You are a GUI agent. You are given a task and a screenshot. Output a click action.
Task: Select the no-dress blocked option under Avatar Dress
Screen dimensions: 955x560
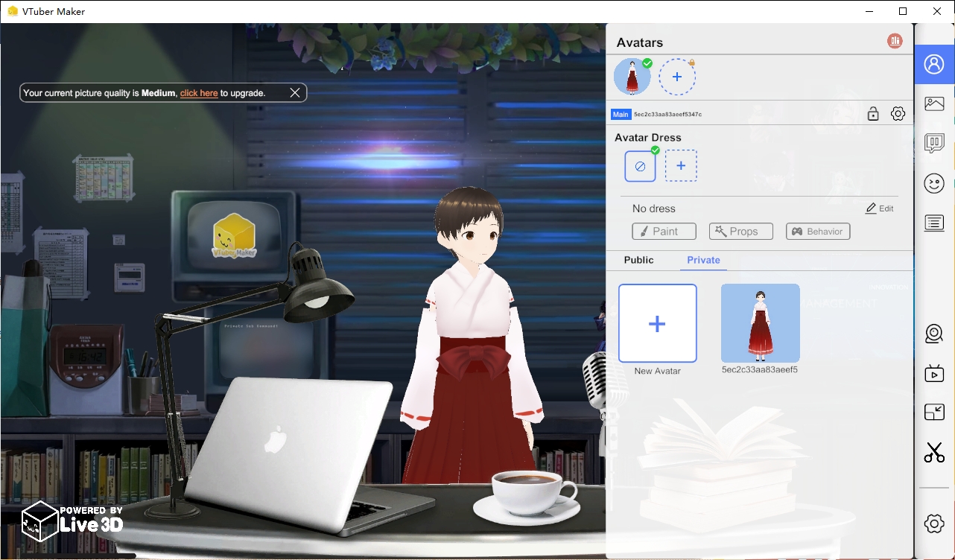[x=640, y=166]
